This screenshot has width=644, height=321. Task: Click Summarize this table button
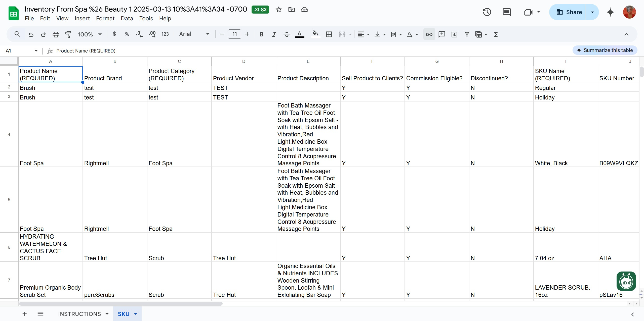pyautogui.click(x=605, y=50)
